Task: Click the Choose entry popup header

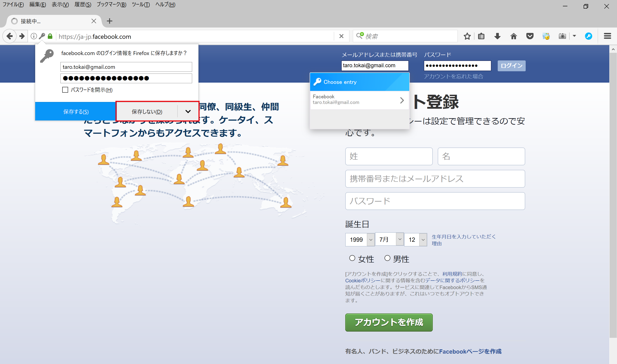Action: pyautogui.click(x=359, y=82)
